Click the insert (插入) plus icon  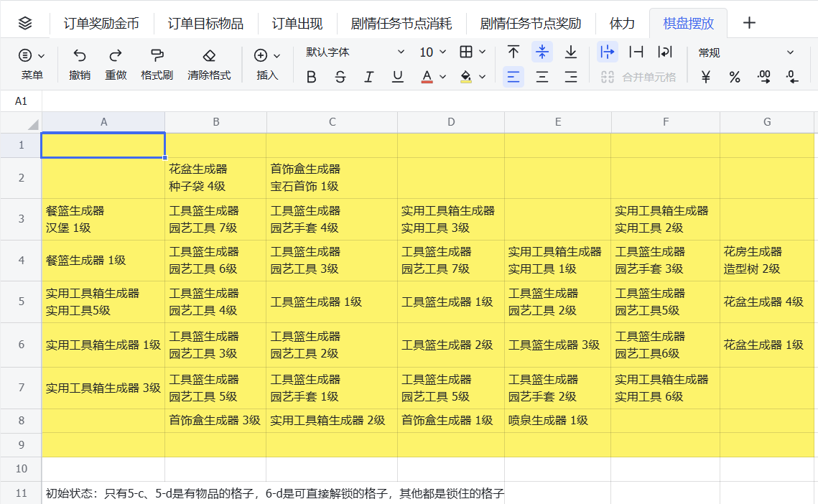260,55
